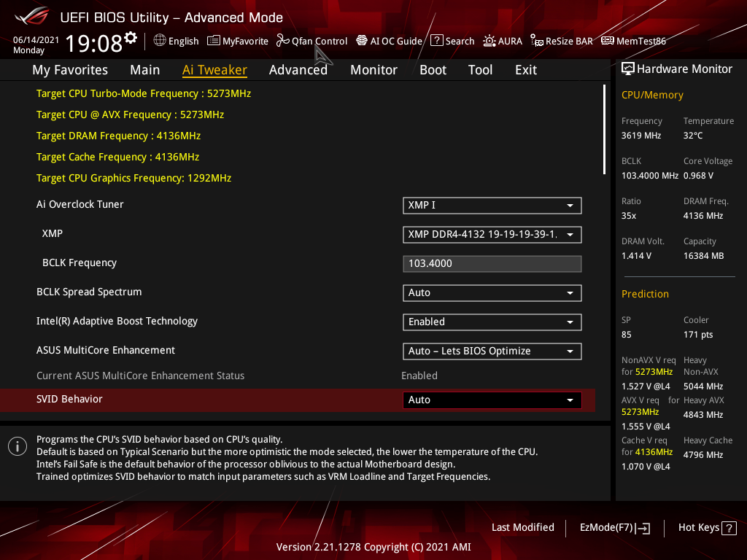The width and height of the screenshot is (747, 560).
Task: Click the settings list scrollbar
Action: [x=604, y=130]
